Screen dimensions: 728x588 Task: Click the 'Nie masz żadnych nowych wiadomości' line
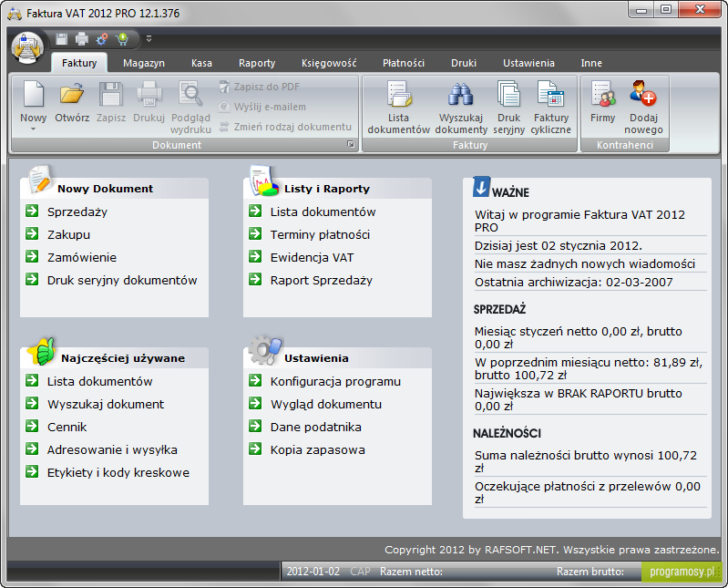point(585,263)
